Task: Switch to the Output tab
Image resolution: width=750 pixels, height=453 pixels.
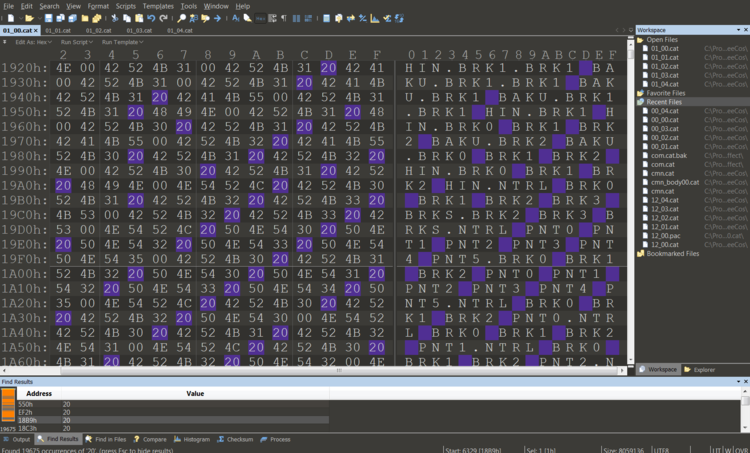Action: 17,439
